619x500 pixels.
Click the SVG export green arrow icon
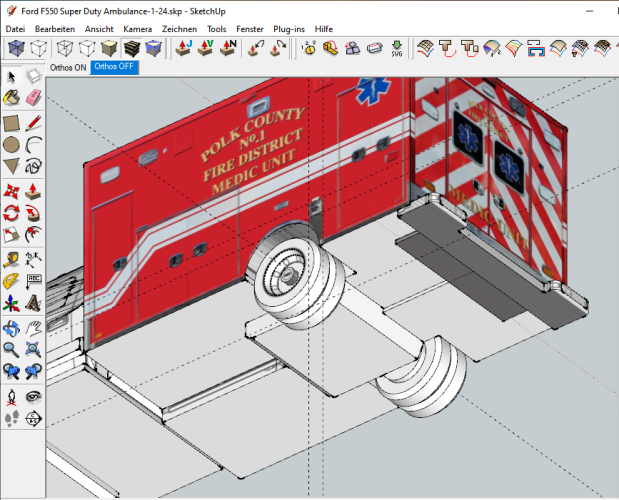point(397,48)
